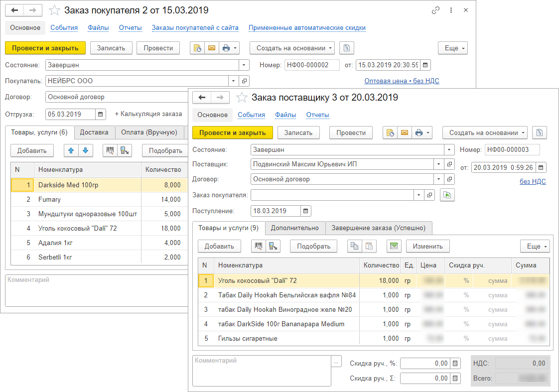This screenshot has height=392, width=559.
Task: Click the Изменить button
Action: point(428,246)
